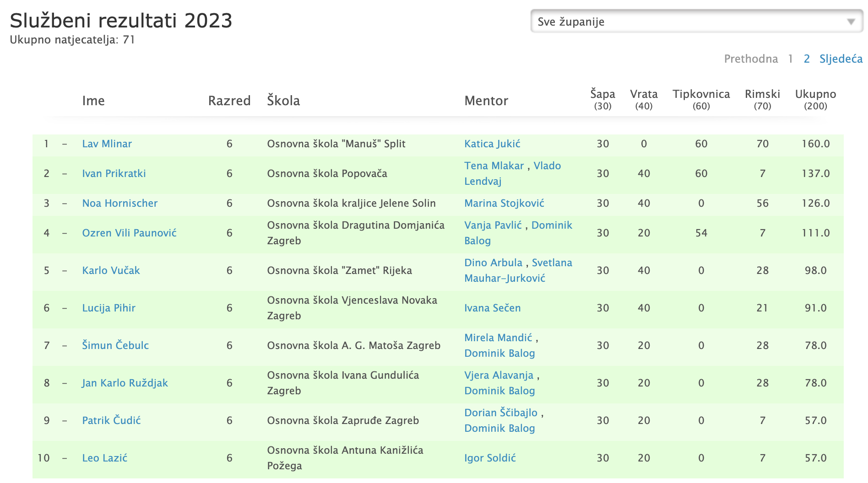Screen dimensions: 868x483
Task: Select Lucija Pihir's name link
Action: pyautogui.click(x=108, y=308)
